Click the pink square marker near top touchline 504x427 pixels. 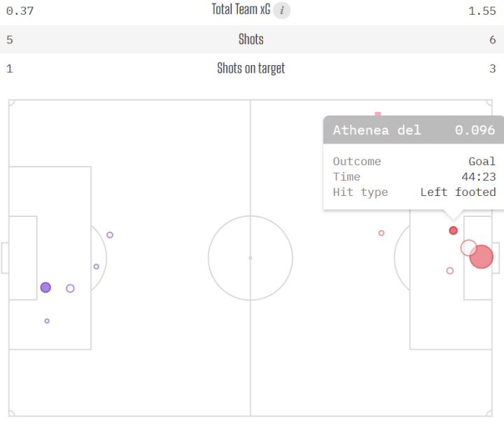click(x=378, y=113)
